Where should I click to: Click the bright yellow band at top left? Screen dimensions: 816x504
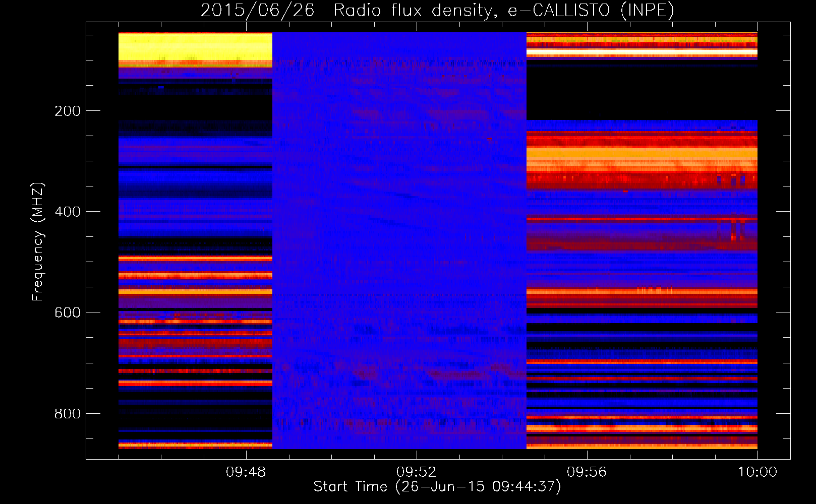(x=195, y=47)
